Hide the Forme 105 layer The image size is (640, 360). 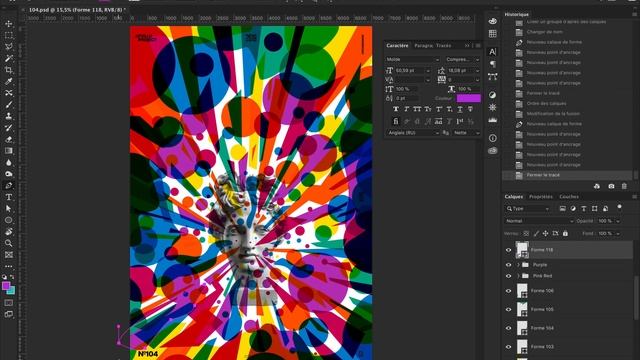508,309
